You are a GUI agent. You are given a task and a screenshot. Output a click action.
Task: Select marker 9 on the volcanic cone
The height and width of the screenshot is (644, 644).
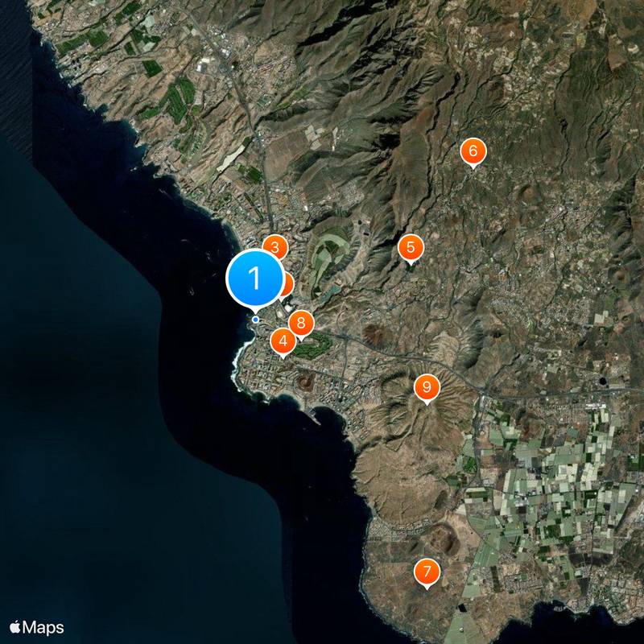(x=427, y=386)
